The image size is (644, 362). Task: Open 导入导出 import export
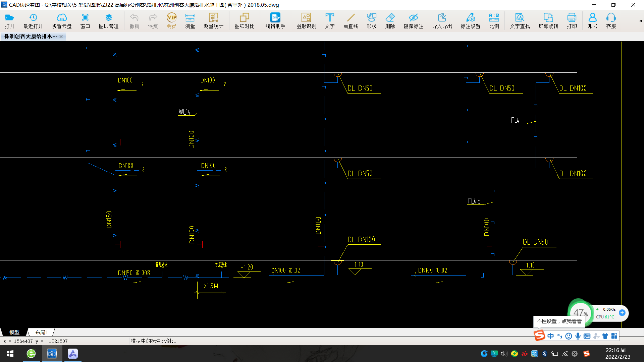coord(442,21)
